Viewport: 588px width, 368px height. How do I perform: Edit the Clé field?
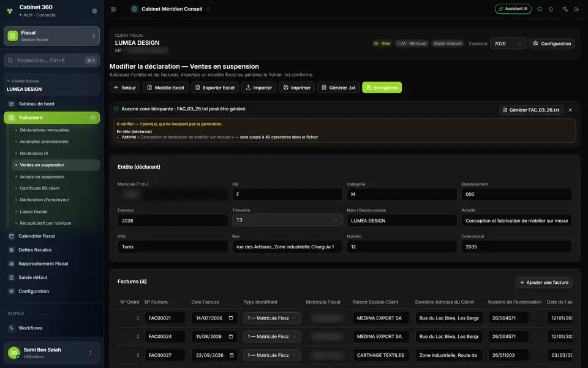[x=287, y=194]
